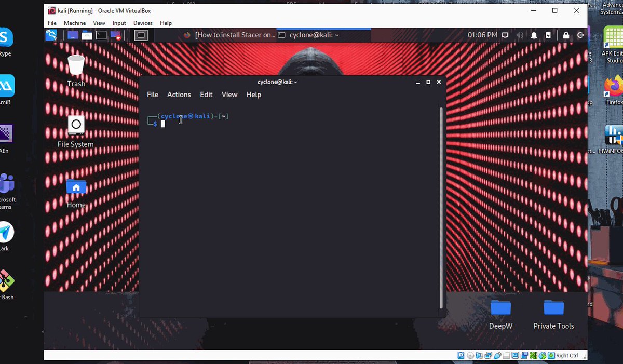623x364 pixels.
Task: Open the Kali notifications bell icon
Action: tap(534, 35)
